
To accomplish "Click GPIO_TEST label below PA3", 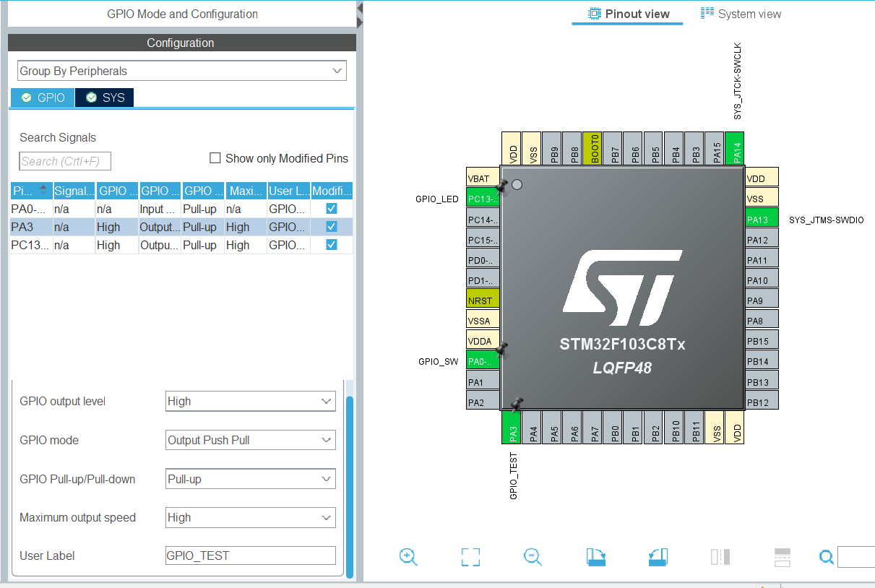I will pyautogui.click(x=514, y=476).
